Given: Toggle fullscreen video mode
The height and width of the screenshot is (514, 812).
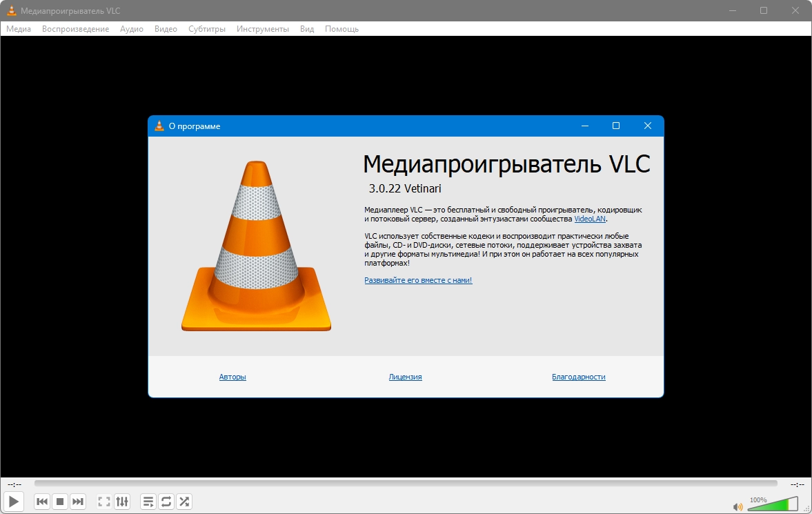Looking at the screenshot, I should [x=104, y=502].
